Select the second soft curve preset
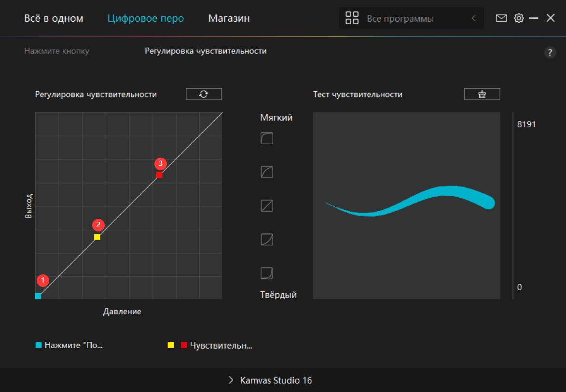This screenshot has height=392, width=566. (267, 172)
